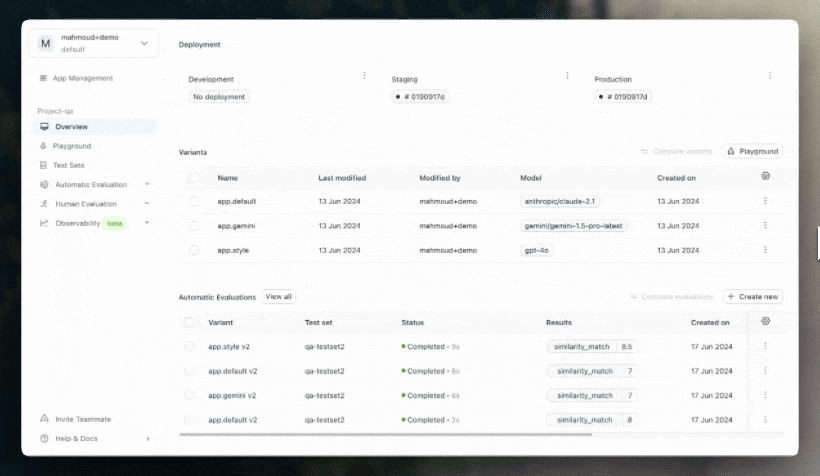Select the app.gemini v2 evaluation checkbox

[189, 395]
